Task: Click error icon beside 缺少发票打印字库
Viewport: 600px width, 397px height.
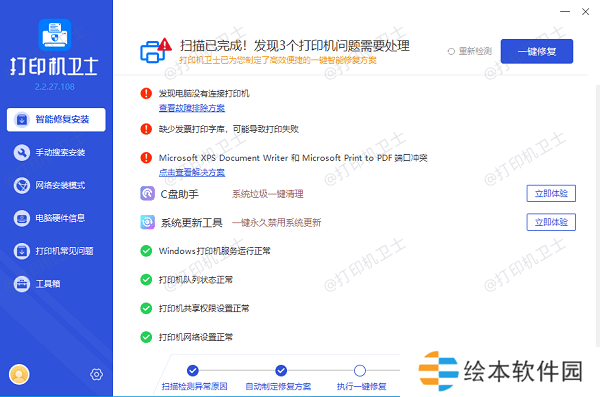Action: (146, 129)
